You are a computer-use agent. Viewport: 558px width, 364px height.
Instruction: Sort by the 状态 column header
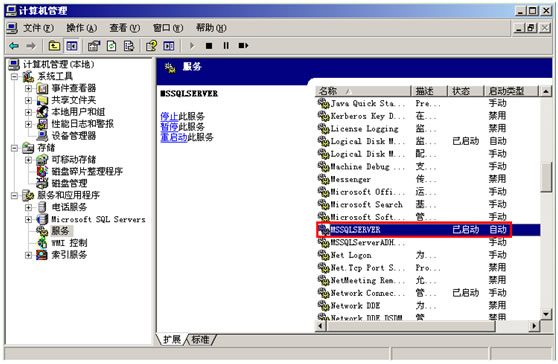(466, 91)
